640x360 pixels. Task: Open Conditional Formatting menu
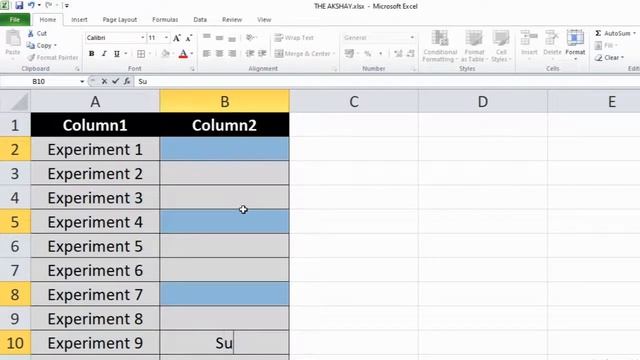pyautogui.click(x=440, y=46)
